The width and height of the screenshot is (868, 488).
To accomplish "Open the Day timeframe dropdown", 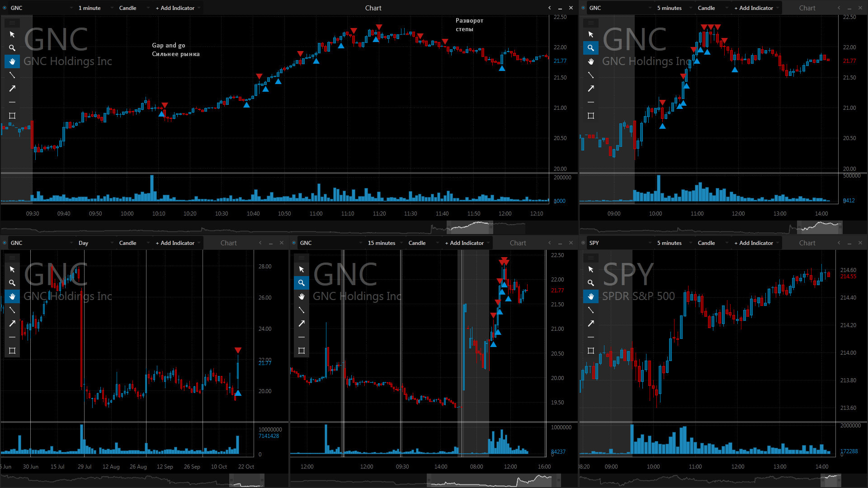I will click(95, 243).
